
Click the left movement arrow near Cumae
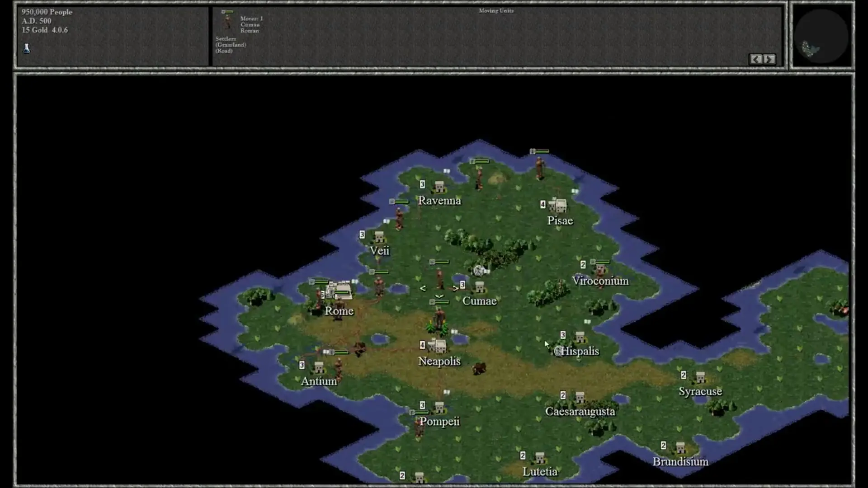pyautogui.click(x=423, y=288)
